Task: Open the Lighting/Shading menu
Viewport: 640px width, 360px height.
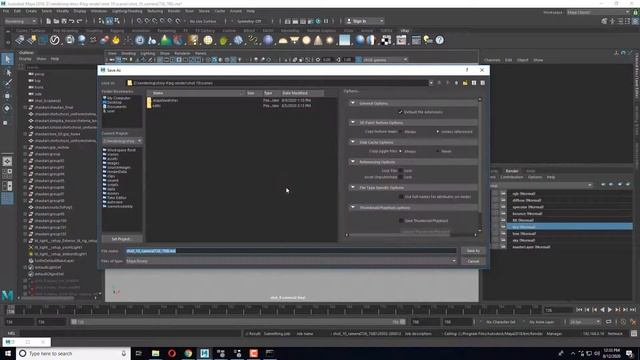Action: pos(127,11)
